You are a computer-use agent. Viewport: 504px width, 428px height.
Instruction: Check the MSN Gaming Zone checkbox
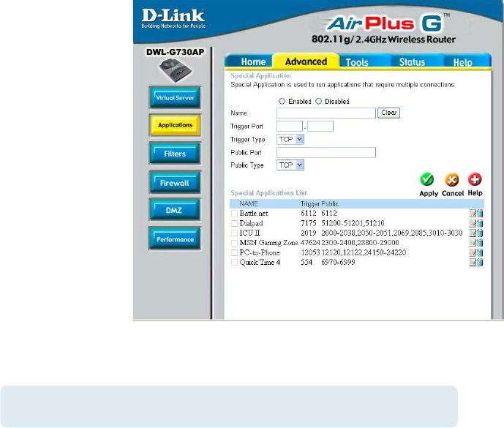[235, 243]
